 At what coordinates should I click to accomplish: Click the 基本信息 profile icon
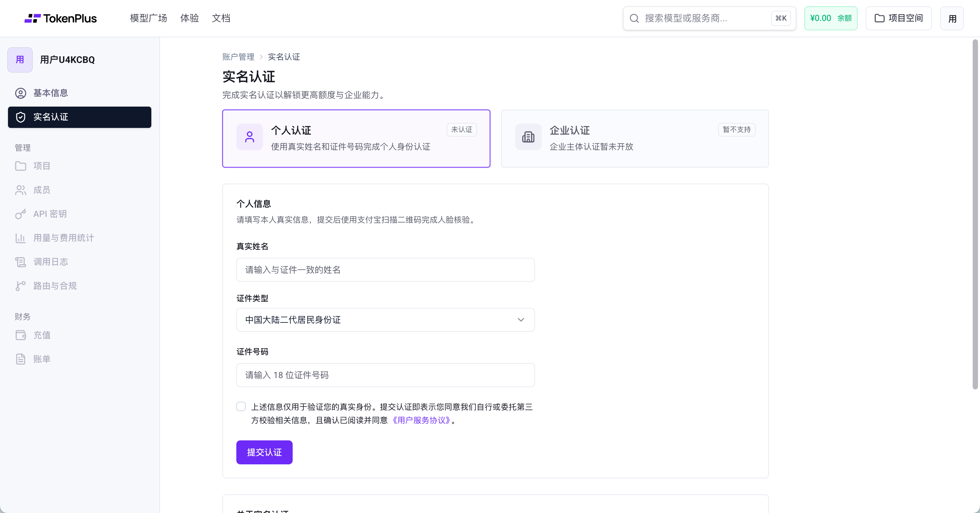[x=21, y=93]
